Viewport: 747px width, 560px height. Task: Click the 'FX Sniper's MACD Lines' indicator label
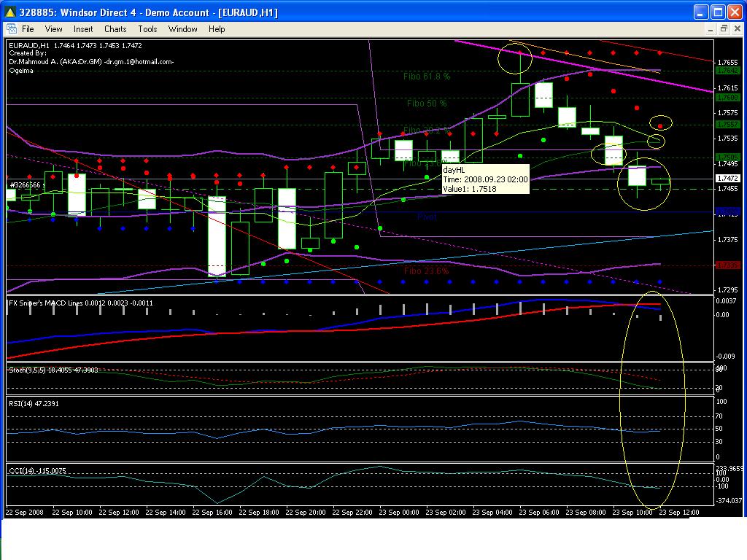(80, 303)
